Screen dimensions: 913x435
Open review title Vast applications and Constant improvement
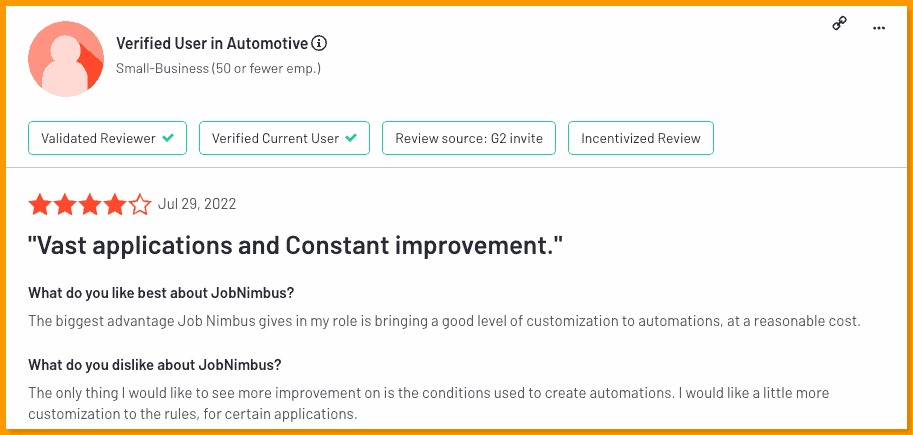(296, 247)
